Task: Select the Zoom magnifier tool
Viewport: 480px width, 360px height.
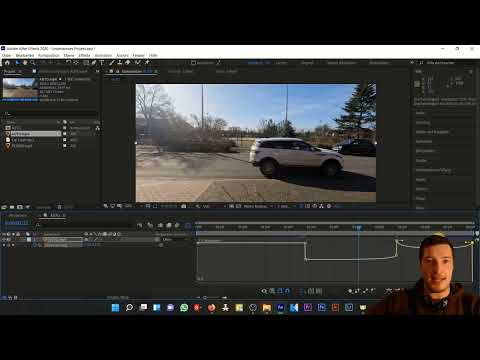Action: [33, 63]
